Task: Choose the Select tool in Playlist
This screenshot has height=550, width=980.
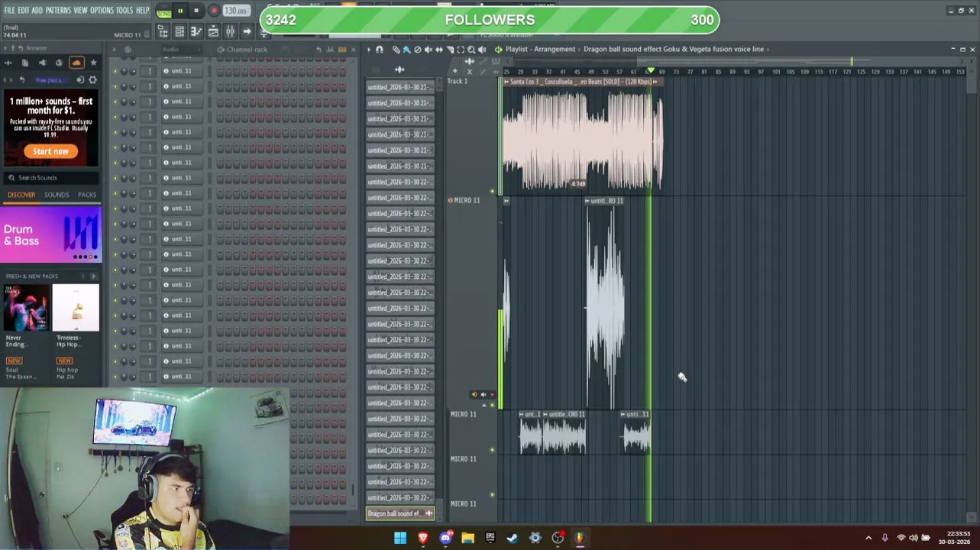Action: (x=461, y=50)
